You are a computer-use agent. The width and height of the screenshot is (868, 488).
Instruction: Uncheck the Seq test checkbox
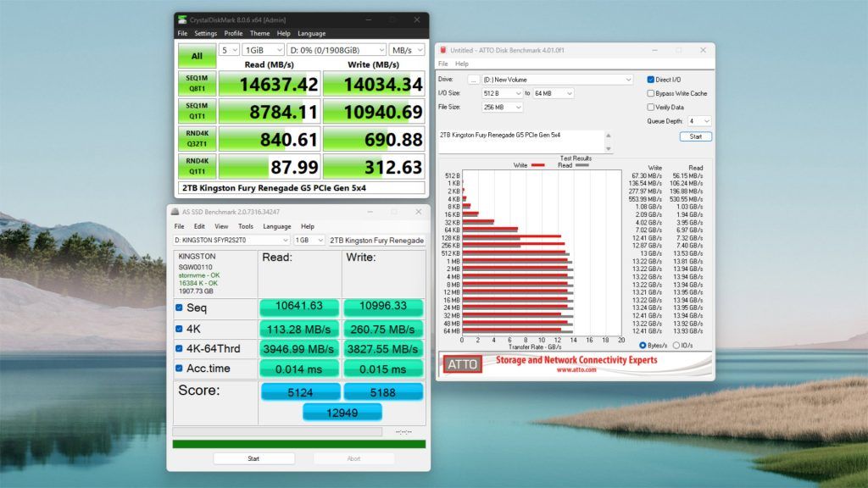click(x=179, y=308)
